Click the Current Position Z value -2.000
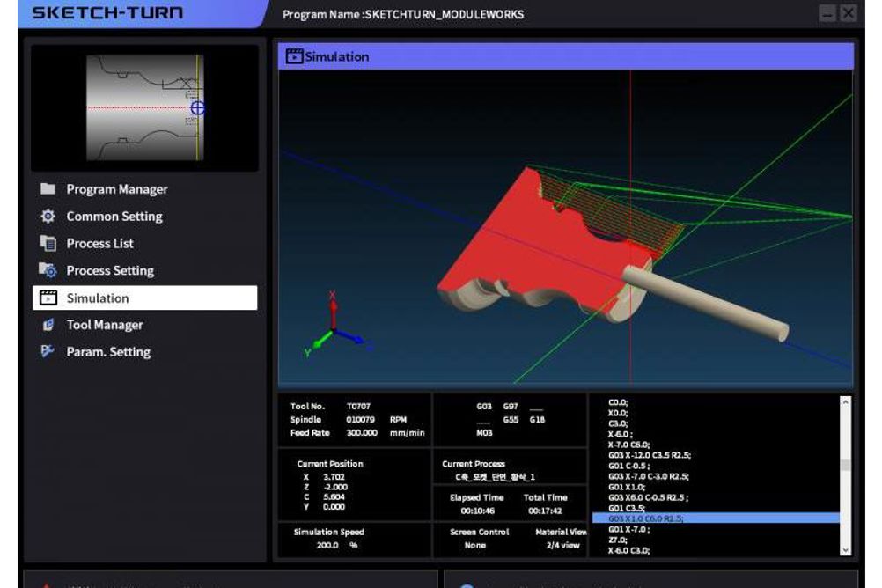Image resolution: width=882 pixels, height=588 pixels. (336, 488)
